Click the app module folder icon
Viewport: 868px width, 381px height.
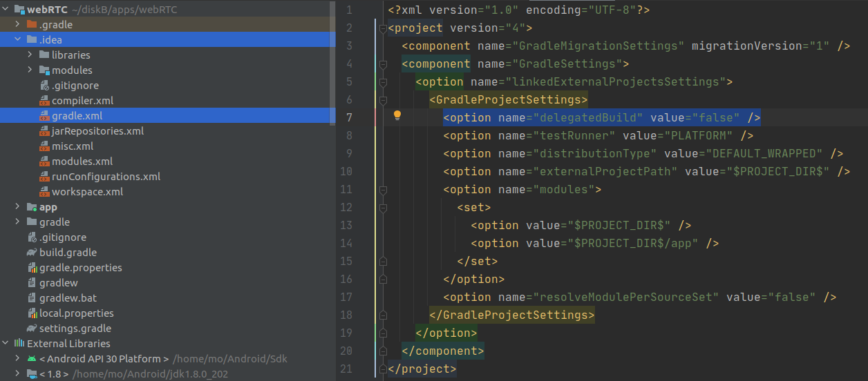[x=31, y=207]
